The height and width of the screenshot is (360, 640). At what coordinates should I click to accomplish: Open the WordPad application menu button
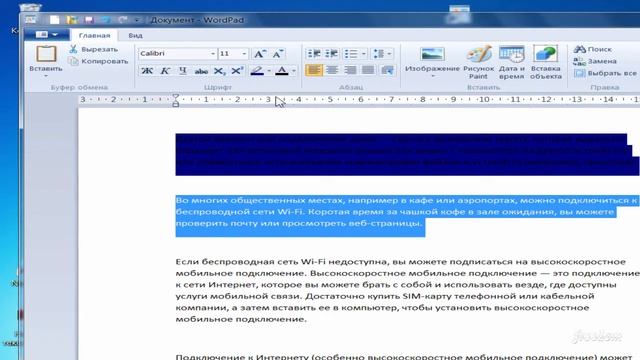46,35
